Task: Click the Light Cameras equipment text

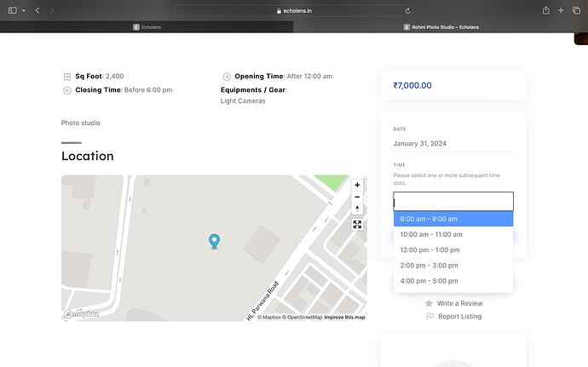Action: (x=243, y=100)
